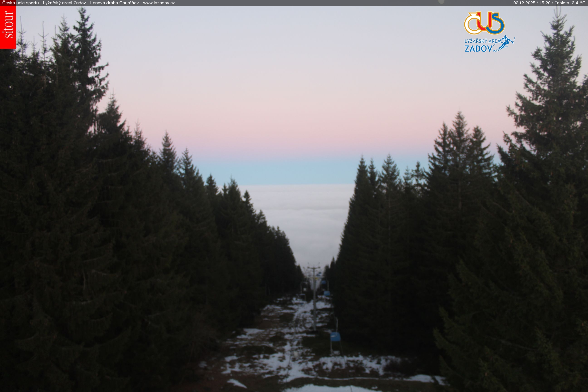This screenshot has height=392, width=588.
Task: Click the ZADOV logo text
Action: [478, 49]
